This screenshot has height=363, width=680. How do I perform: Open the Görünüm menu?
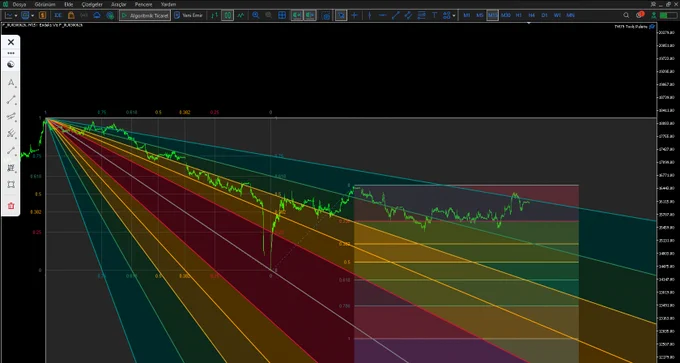pos(44,4)
